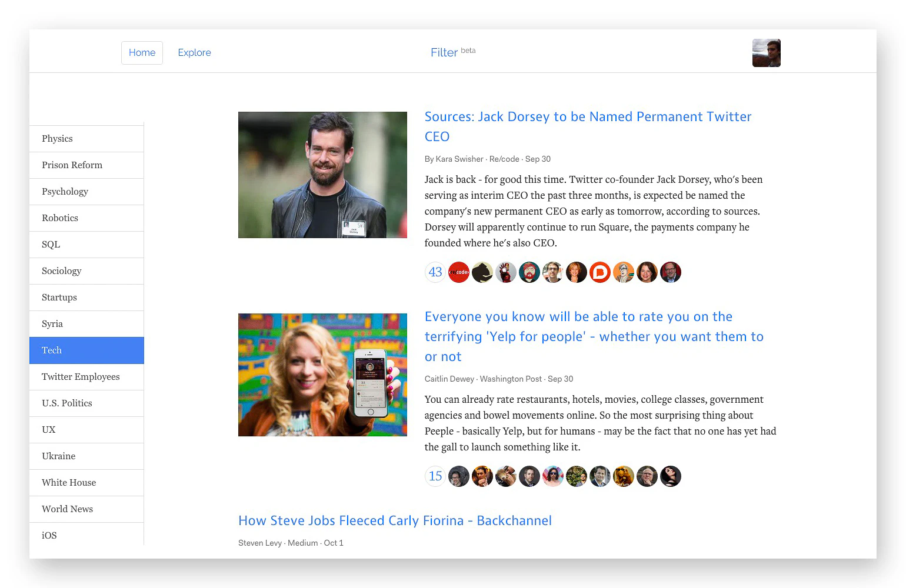Open World News topic

point(86,509)
